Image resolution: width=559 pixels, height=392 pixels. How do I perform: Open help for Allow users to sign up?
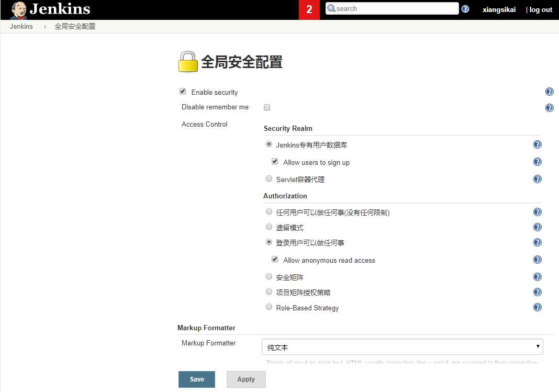[x=537, y=162]
